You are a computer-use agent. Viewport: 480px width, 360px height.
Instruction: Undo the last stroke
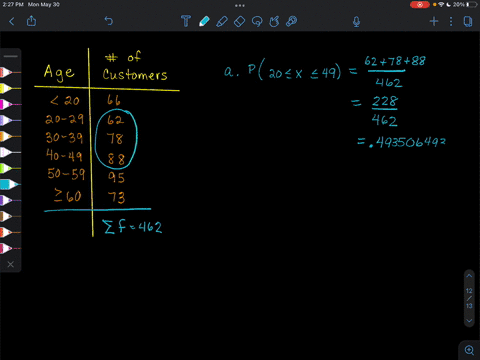(x=109, y=21)
